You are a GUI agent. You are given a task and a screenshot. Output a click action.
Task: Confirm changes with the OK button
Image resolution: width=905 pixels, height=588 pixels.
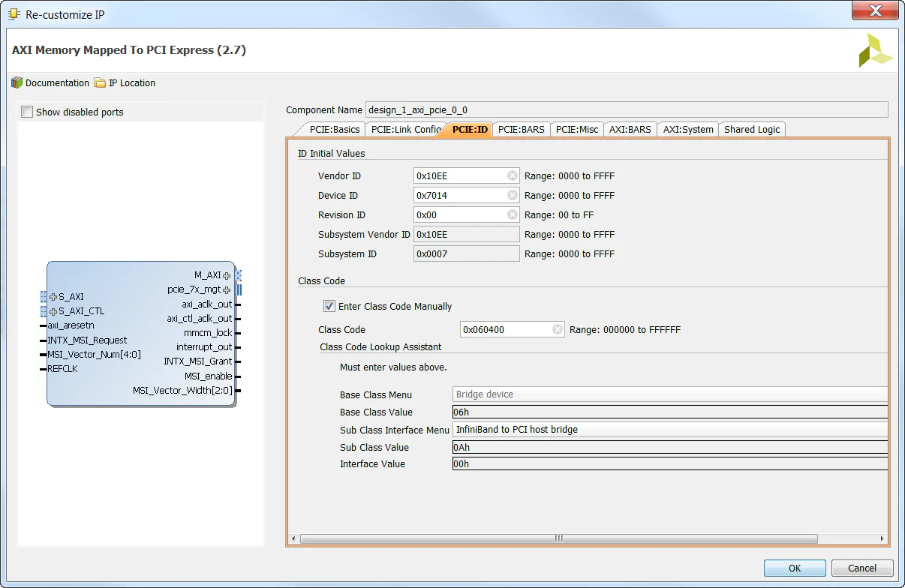pos(794,568)
